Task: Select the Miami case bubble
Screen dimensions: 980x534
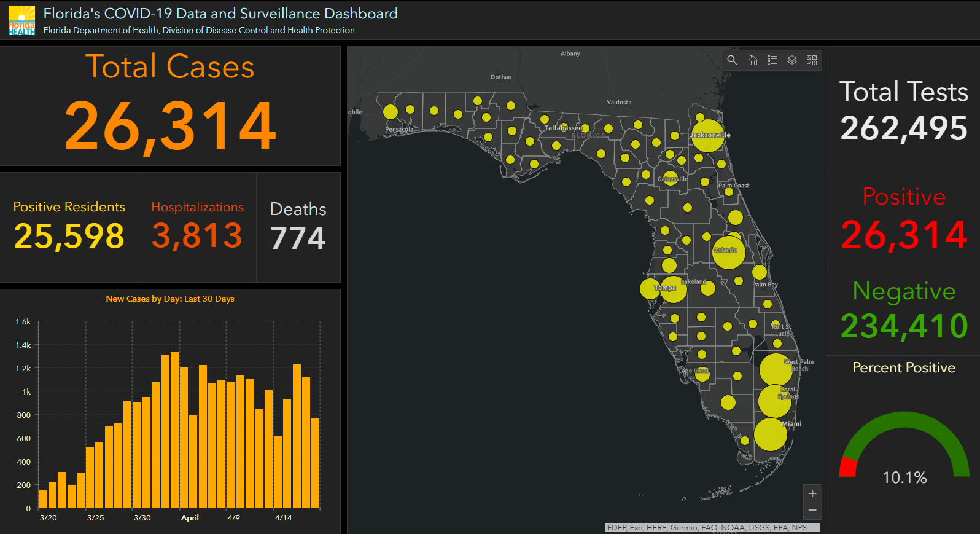Action: [770, 434]
